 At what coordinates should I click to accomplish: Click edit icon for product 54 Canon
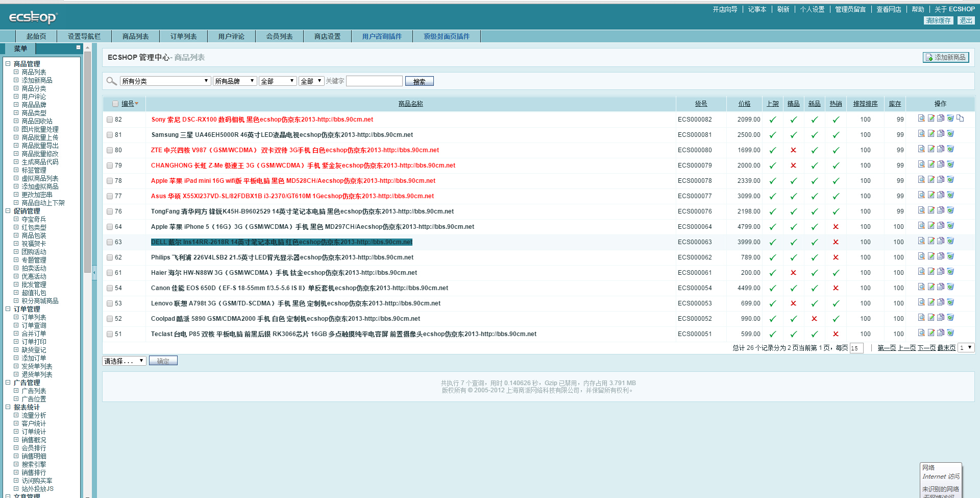[931, 287]
